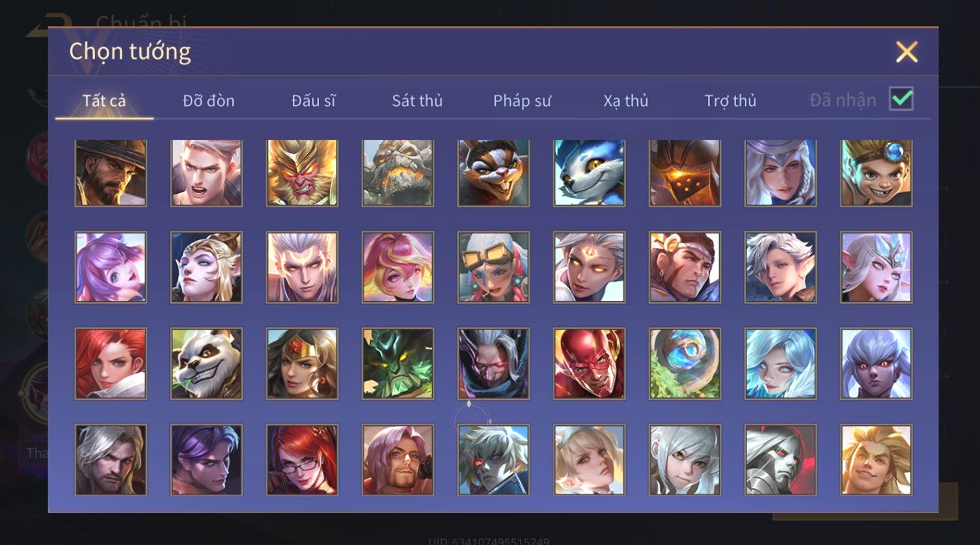Viewport: 980px width, 545px height.
Task: Pick the green horned monster hero portrait
Action: click(398, 364)
